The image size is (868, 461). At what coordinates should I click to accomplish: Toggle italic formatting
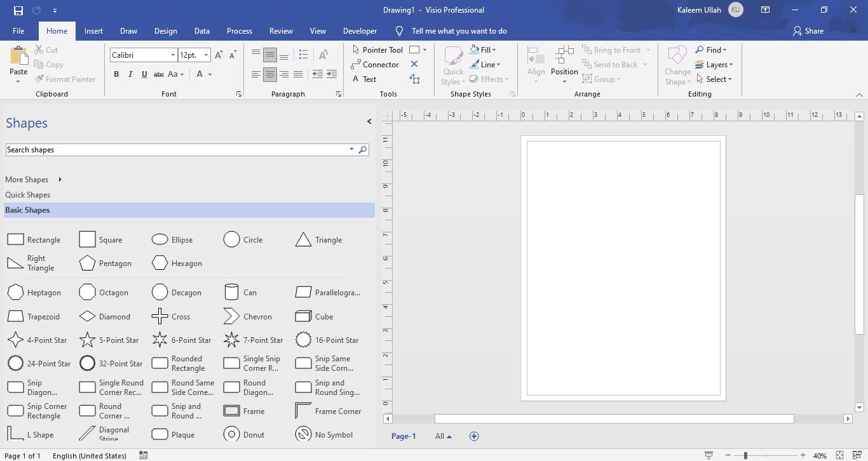coord(130,74)
